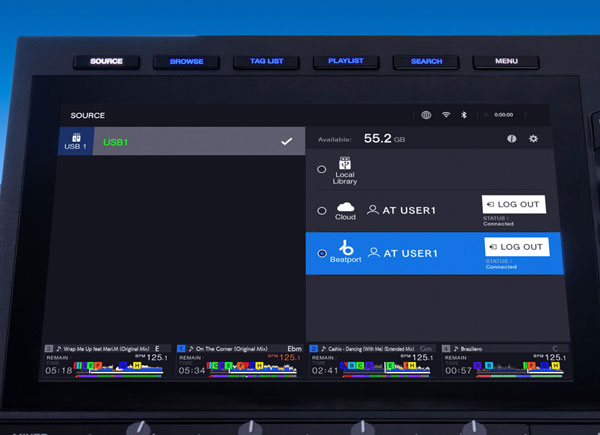Click On The Corner track title

(x=232, y=349)
